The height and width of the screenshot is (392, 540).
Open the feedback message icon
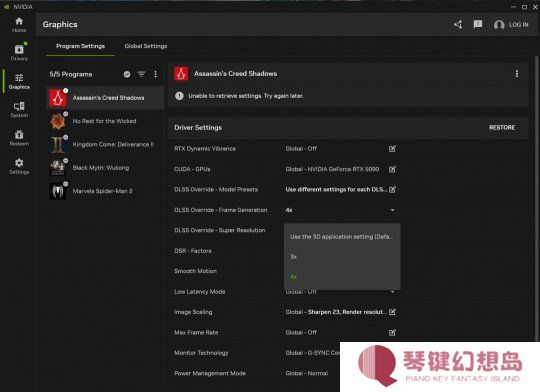point(478,24)
